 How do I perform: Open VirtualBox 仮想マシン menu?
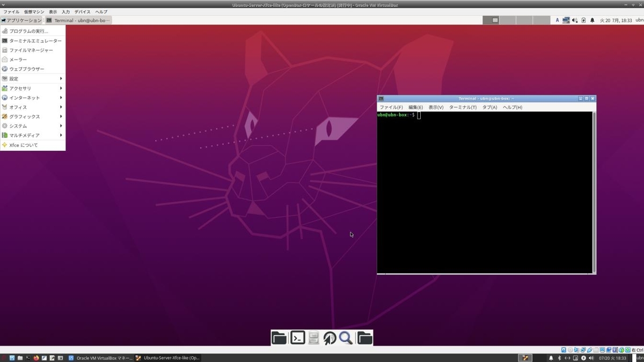tap(34, 12)
